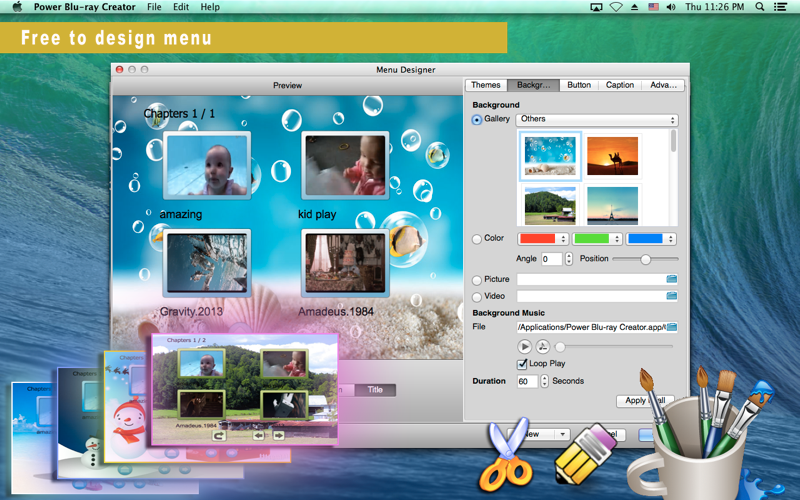Click the red color swatch
The height and width of the screenshot is (500, 800).
[537, 238]
